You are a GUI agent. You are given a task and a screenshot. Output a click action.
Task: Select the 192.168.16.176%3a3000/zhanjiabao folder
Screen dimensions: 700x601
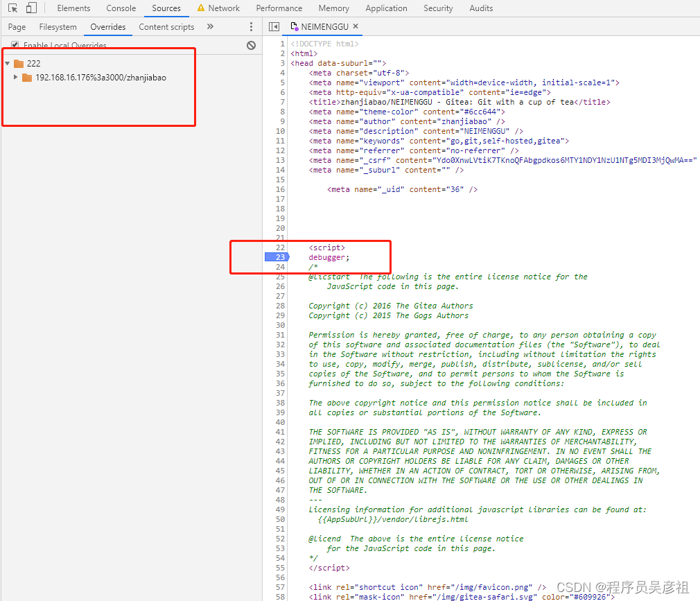click(94, 78)
